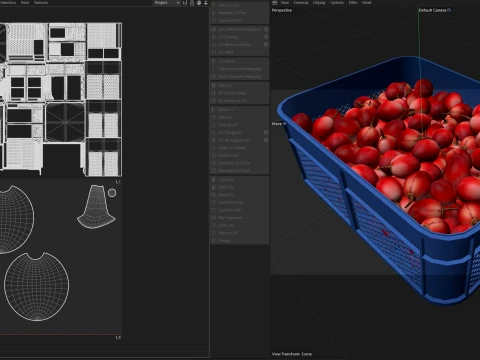Click the viewport menu icon beside View

click(x=274, y=3)
